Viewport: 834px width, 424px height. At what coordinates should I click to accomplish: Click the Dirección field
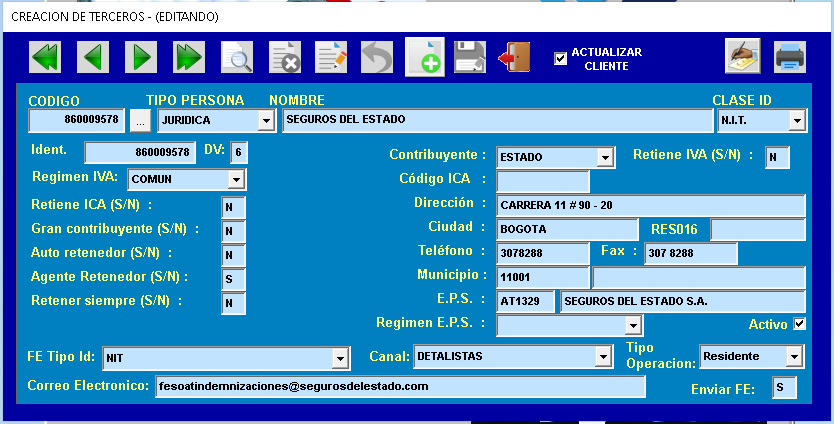coord(651,205)
